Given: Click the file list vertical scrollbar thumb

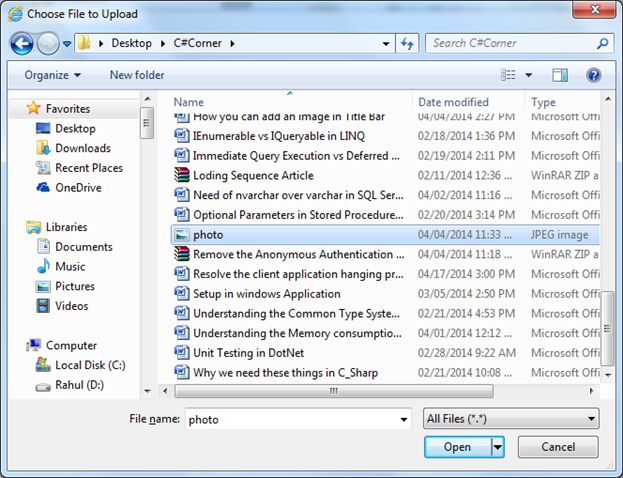Looking at the screenshot, I should (607, 328).
